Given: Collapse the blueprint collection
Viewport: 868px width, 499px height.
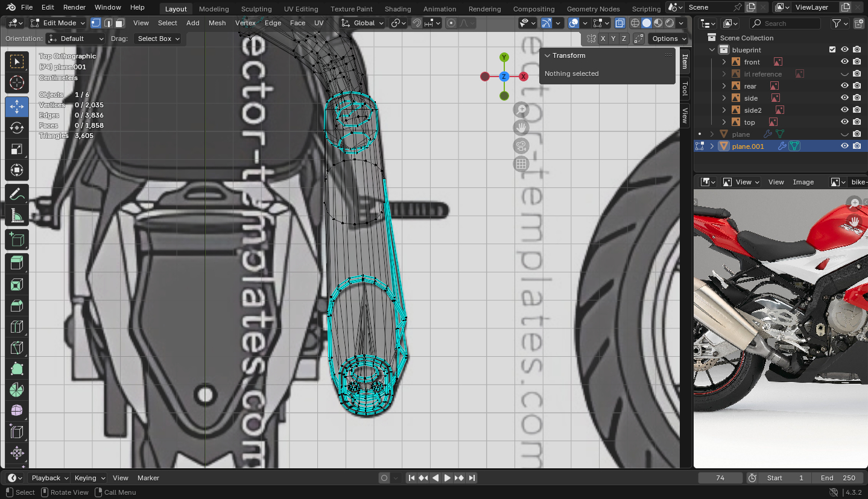Looking at the screenshot, I should coord(712,50).
